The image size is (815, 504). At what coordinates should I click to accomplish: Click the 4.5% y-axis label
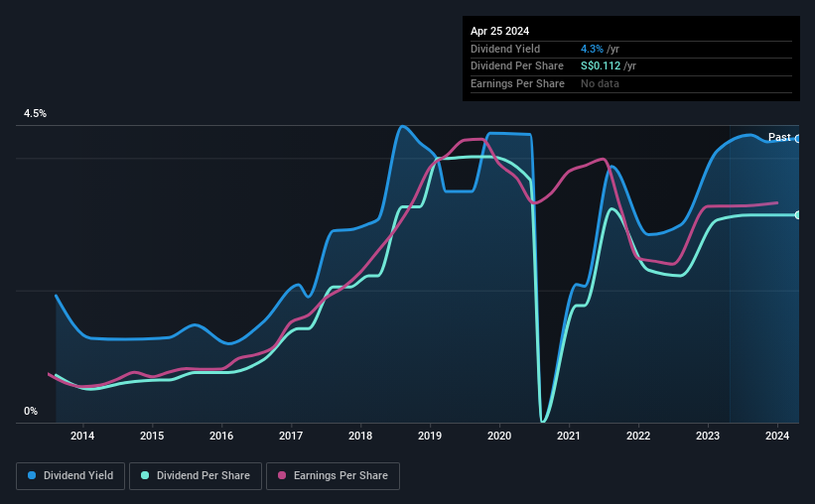[35, 113]
